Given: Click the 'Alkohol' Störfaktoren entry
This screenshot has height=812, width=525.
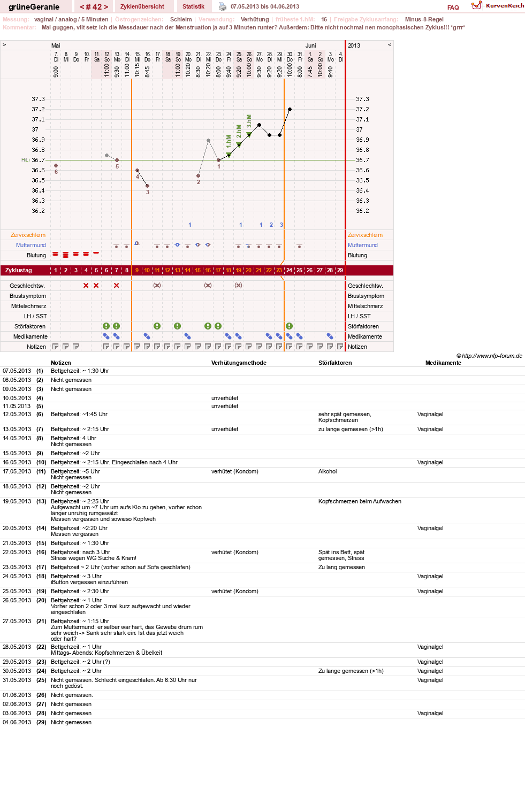Looking at the screenshot, I should pyautogui.click(x=328, y=471).
